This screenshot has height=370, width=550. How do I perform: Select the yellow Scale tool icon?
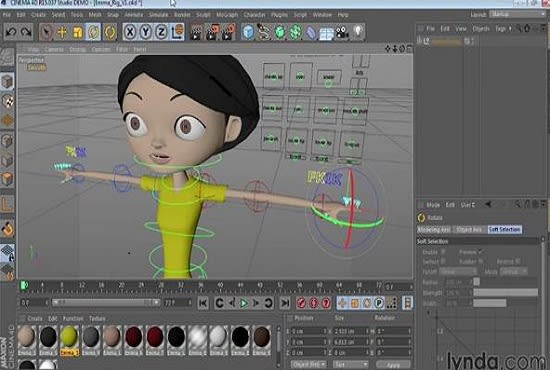78,32
